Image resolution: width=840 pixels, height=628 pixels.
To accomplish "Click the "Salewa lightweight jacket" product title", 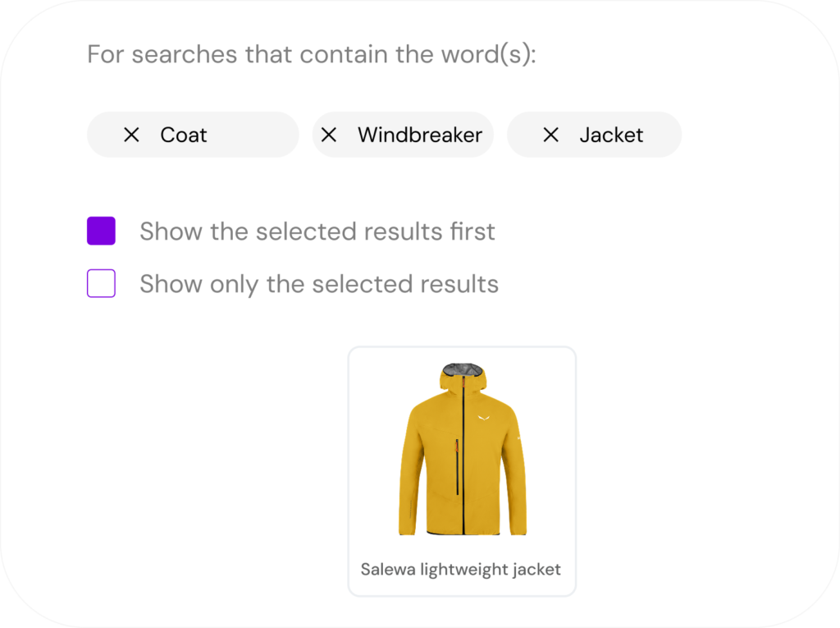I will point(461,569).
